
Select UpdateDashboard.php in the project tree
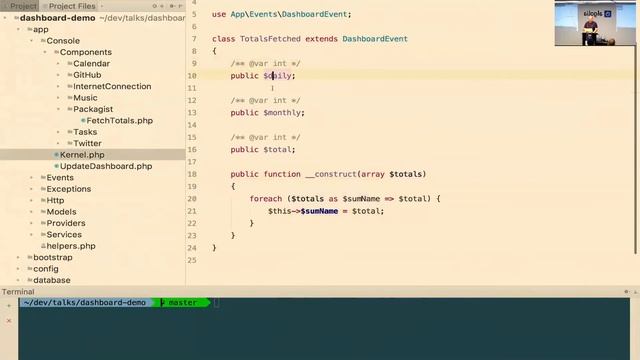[x=106, y=166]
